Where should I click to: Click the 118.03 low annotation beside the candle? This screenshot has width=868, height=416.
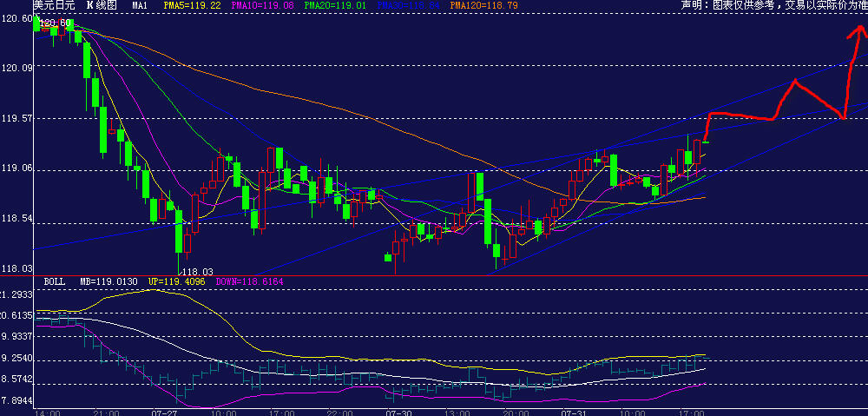click(x=198, y=272)
